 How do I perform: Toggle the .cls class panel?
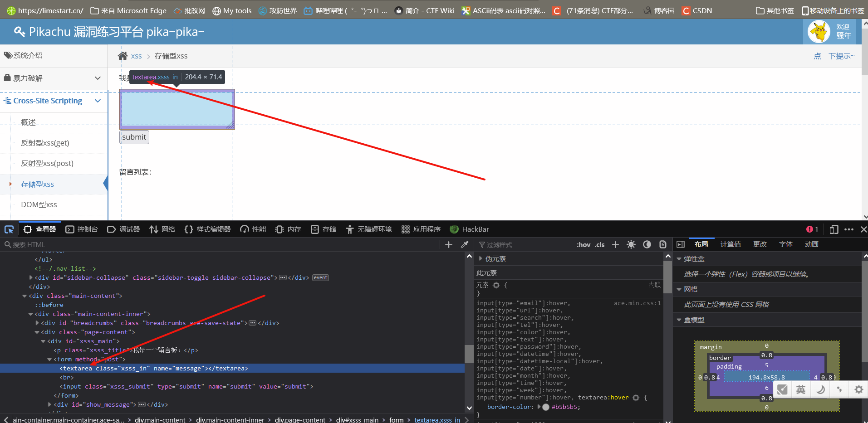[600, 245]
